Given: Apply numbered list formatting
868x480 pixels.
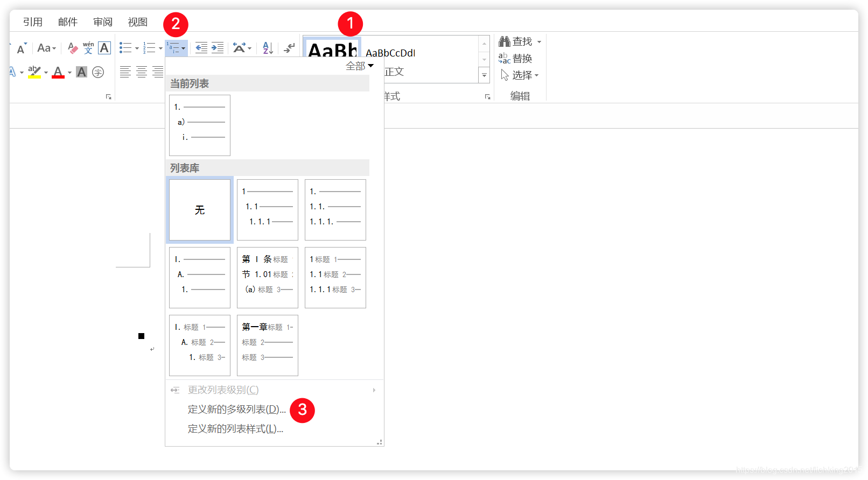Looking at the screenshot, I should (149, 48).
